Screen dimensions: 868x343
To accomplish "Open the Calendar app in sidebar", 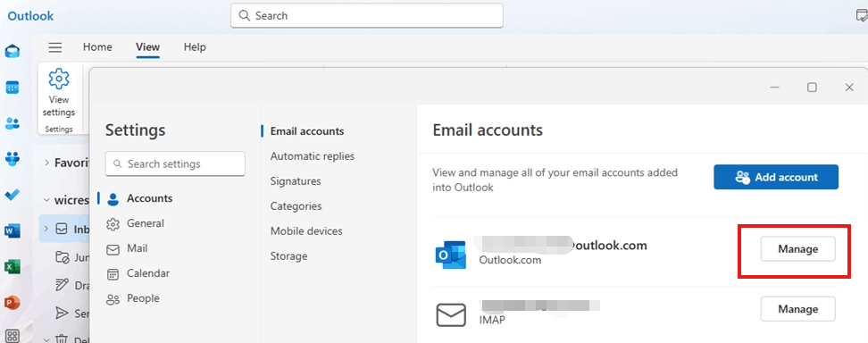I will (13, 88).
